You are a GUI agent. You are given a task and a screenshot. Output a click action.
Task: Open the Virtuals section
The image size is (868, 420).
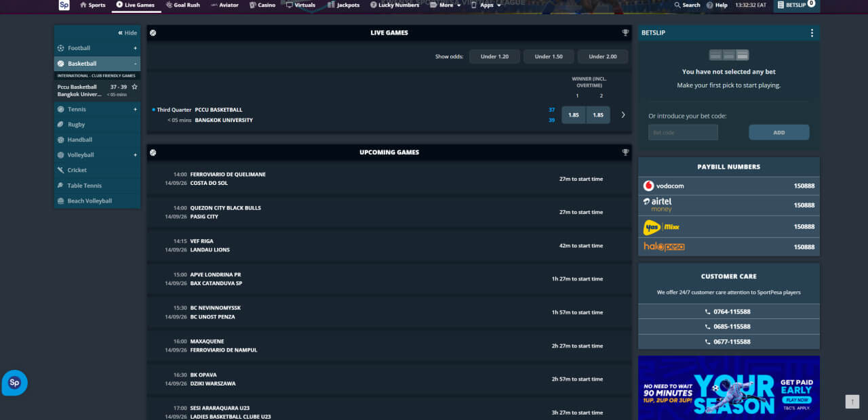click(300, 5)
